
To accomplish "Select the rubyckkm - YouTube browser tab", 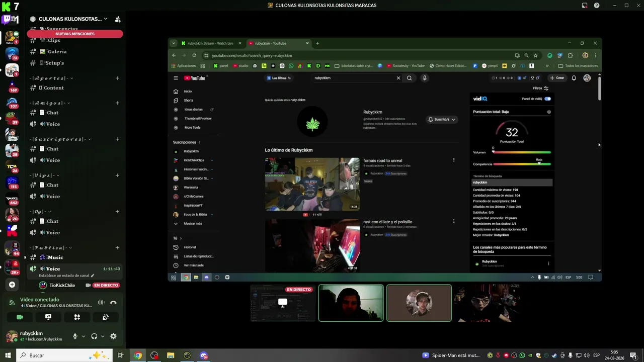I will click(x=279, y=43).
